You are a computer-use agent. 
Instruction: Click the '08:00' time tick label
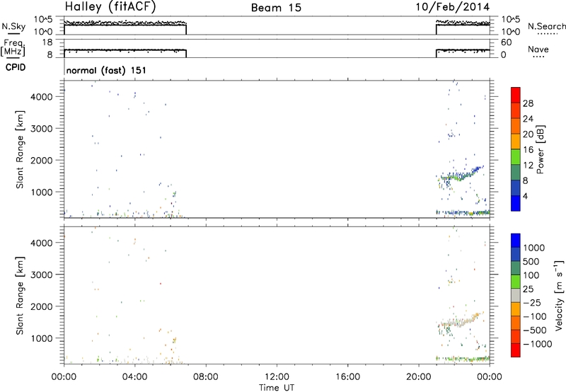pos(206,377)
